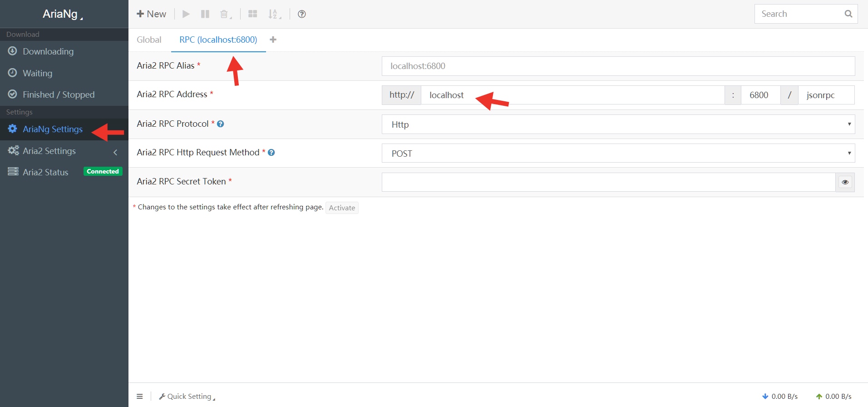Expand Aria2 Settings submenu
The width and height of the screenshot is (868, 407).
[64, 151]
